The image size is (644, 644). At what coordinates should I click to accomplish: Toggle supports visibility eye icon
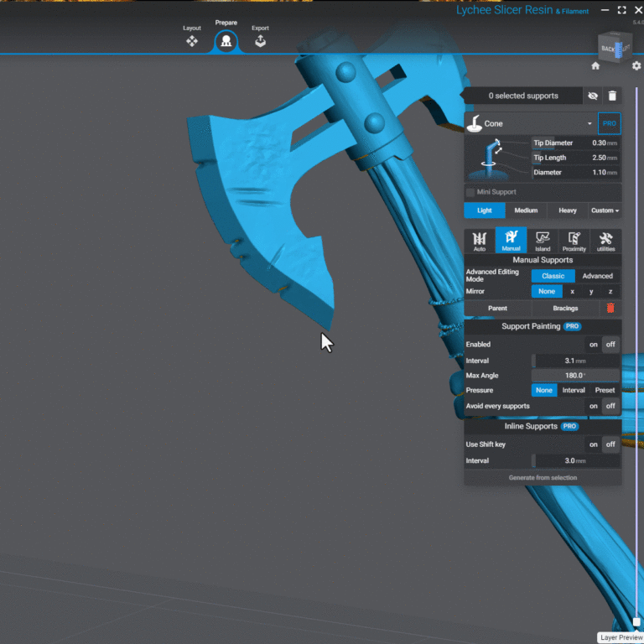tap(593, 96)
